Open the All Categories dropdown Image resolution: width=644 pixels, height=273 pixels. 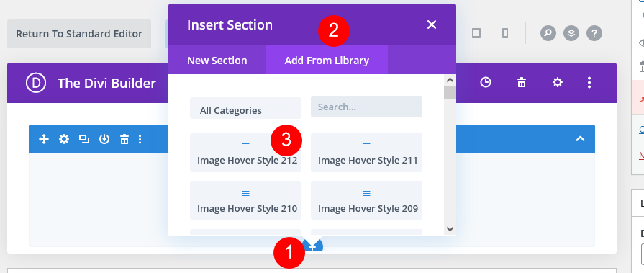[x=245, y=108]
